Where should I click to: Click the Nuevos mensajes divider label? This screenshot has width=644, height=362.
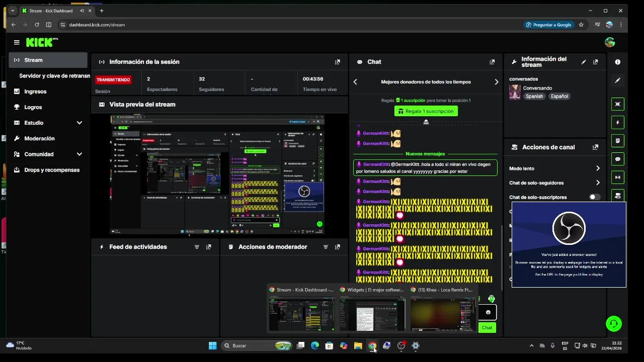pos(425,154)
